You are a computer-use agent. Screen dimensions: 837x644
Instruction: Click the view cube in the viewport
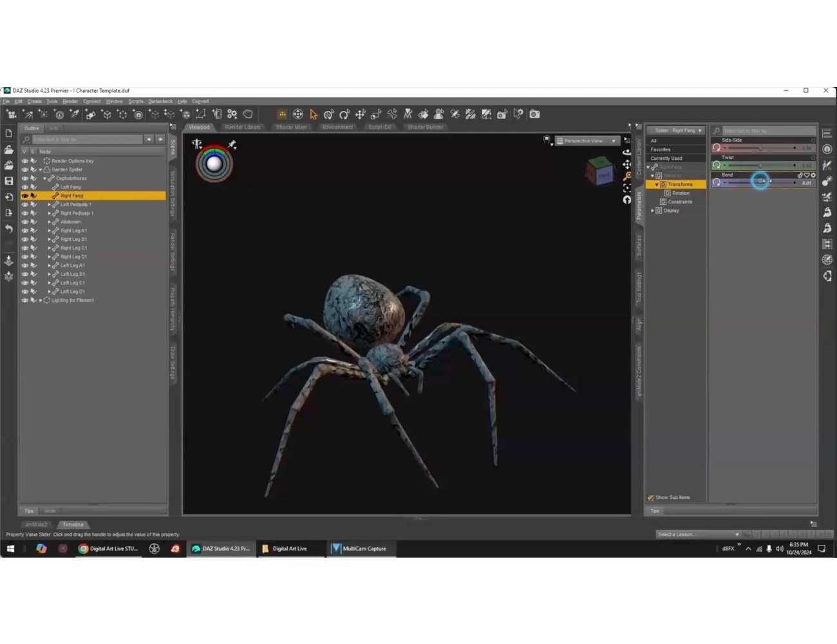[600, 173]
